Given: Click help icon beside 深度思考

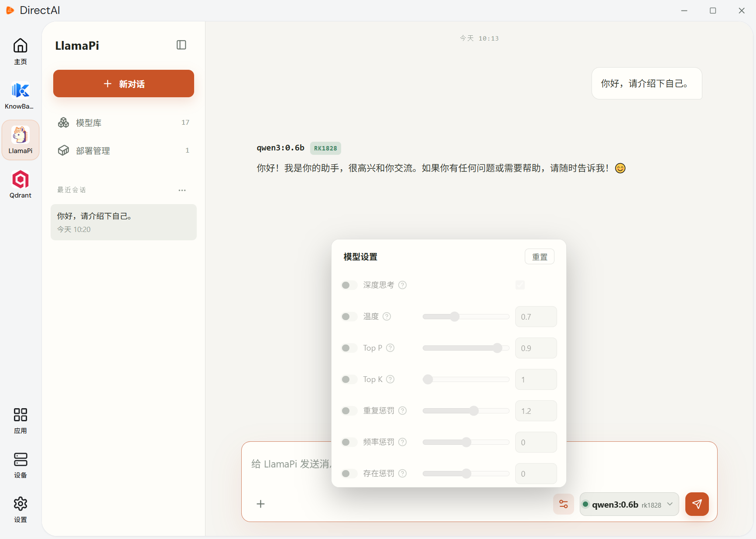Looking at the screenshot, I should 403,285.
